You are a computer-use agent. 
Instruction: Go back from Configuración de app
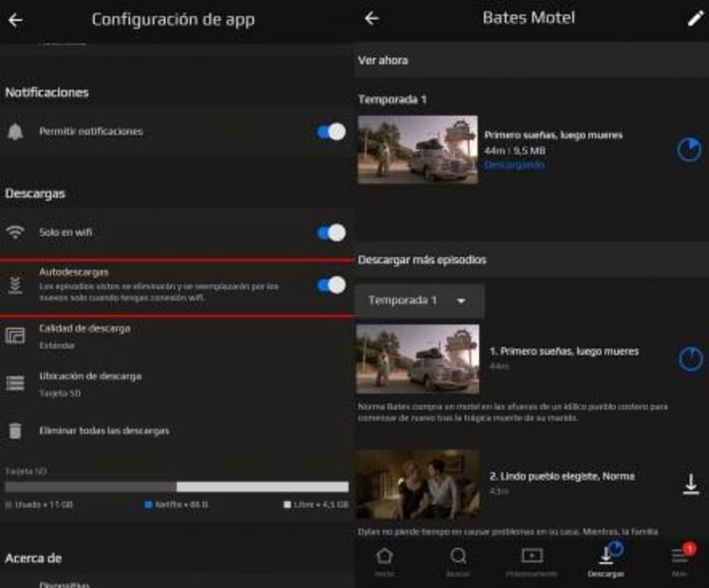pos(16,20)
